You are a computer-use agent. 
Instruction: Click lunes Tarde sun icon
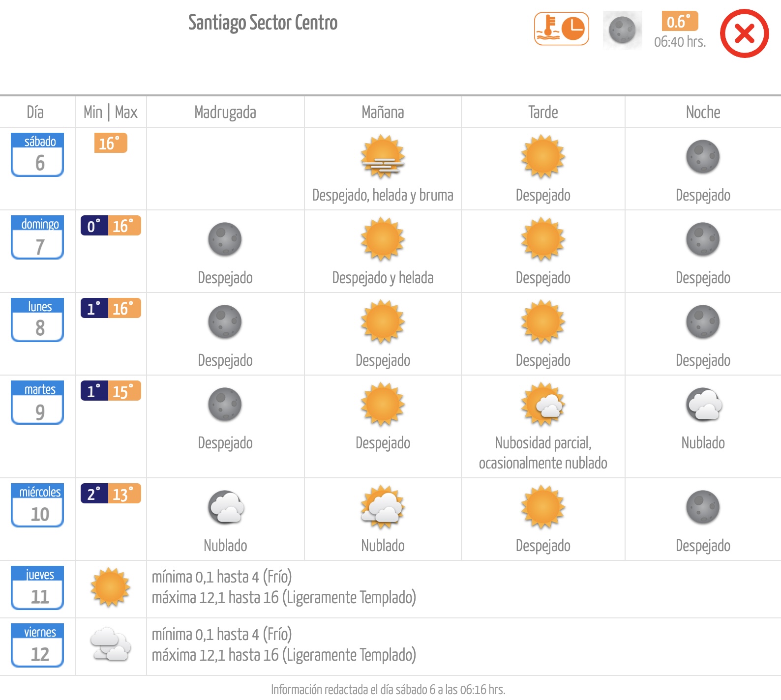[543, 322]
